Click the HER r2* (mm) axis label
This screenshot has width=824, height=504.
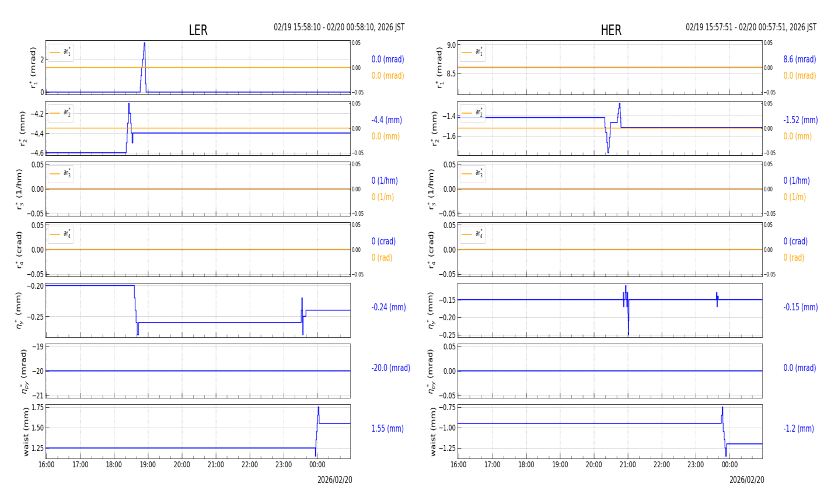435,128
